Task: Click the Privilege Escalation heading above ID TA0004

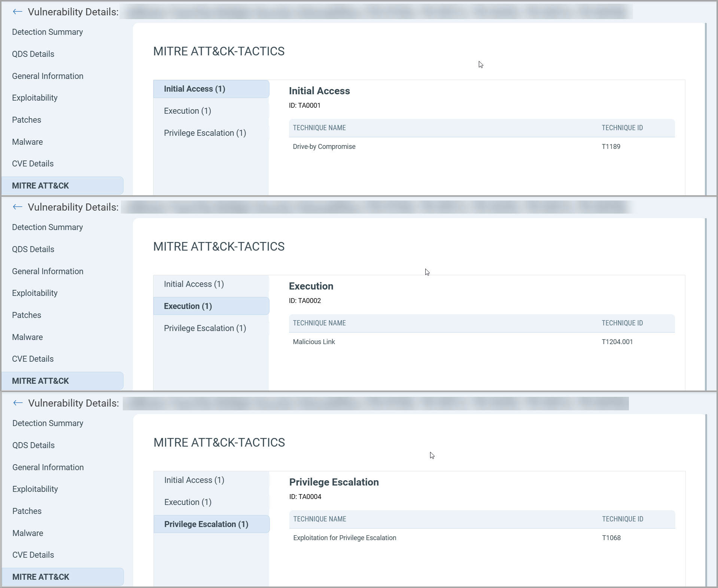Action: coord(334,482)
